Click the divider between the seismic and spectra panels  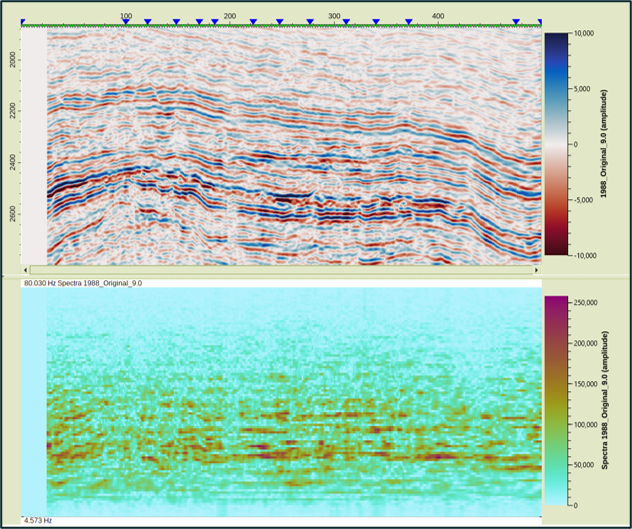(x=316, y=277)
